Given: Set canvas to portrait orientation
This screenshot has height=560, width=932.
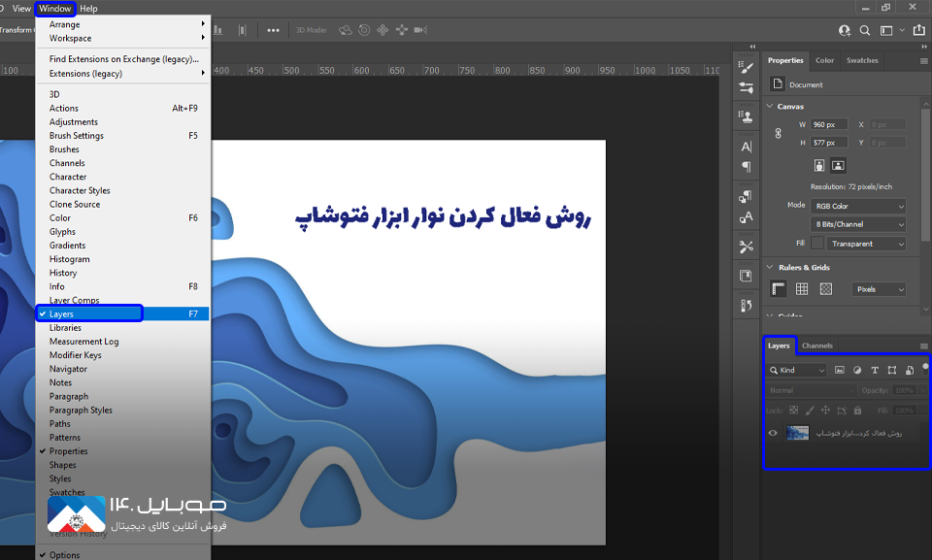Looking at the screenshot, I should click(819, 166).
